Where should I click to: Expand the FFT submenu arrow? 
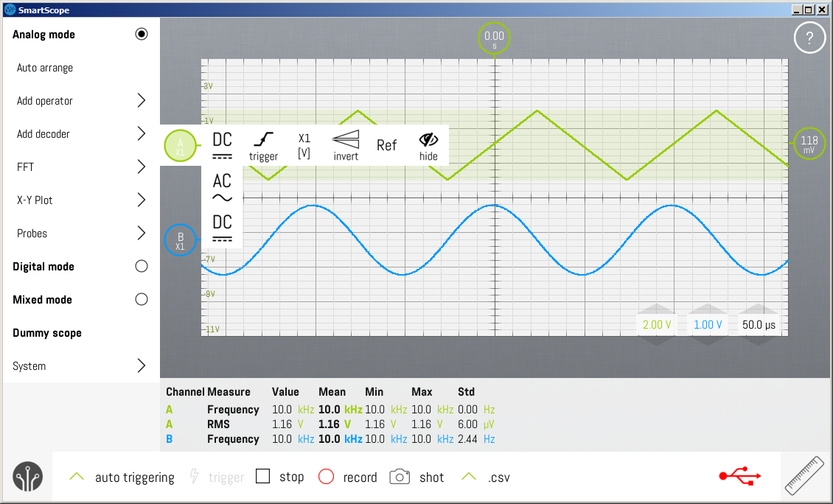pyautogui.click(x=142, y=167)
